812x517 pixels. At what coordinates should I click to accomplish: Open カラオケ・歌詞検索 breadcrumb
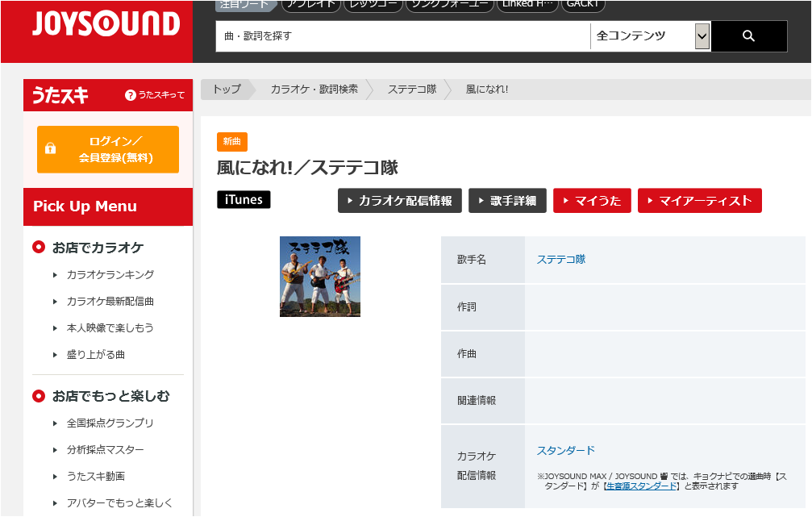pyautogui.click(x=314, y=89)
